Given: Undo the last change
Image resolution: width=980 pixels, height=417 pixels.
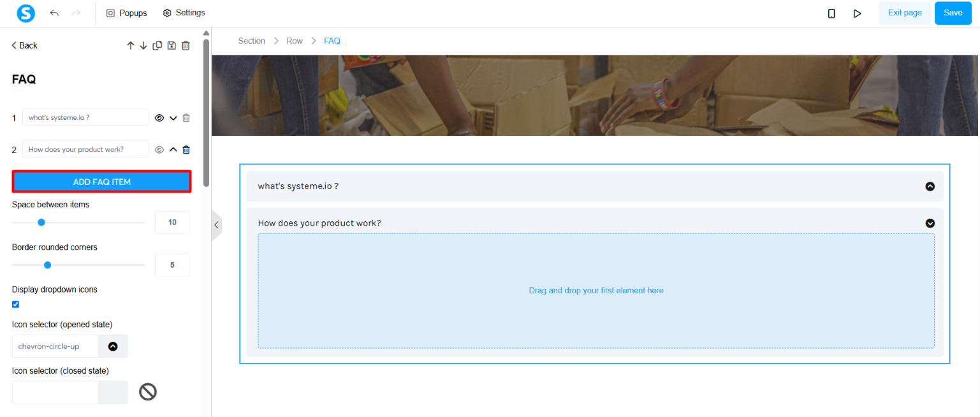Looking at the screenshot, I should [54, 13].
